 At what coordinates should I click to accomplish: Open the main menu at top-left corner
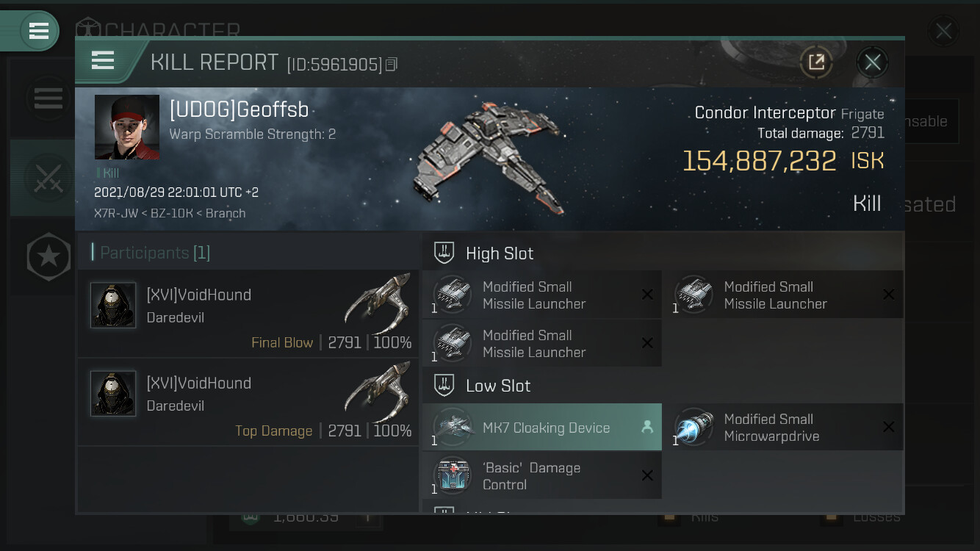(x=38, y=31)
